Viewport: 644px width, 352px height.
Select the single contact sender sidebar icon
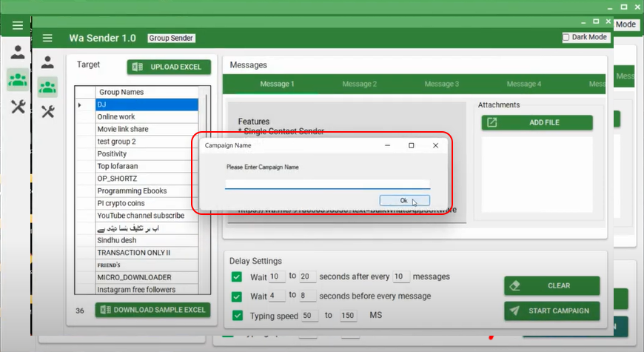pos(47,62)
